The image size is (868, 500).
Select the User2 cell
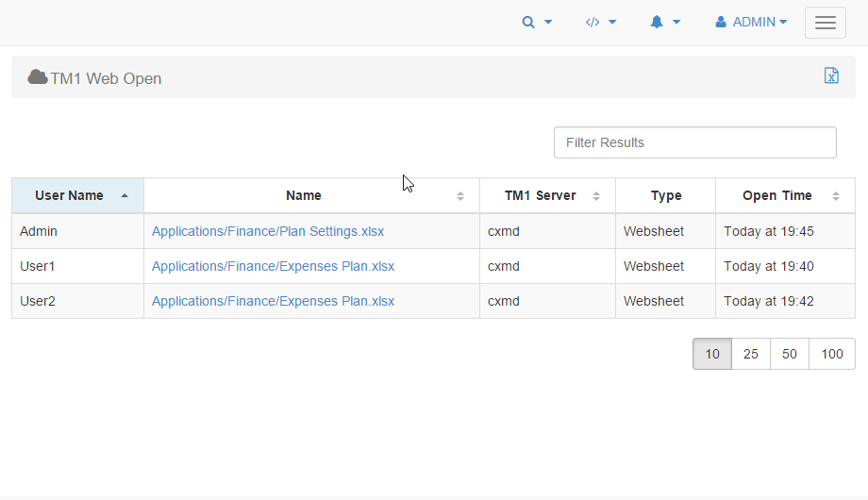[x=77, y=301]
